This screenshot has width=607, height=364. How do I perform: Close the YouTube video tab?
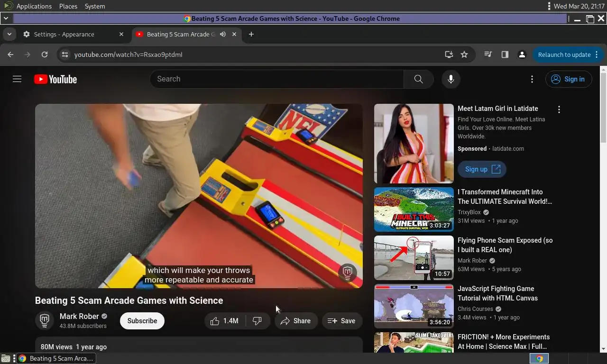coord(234,34)
